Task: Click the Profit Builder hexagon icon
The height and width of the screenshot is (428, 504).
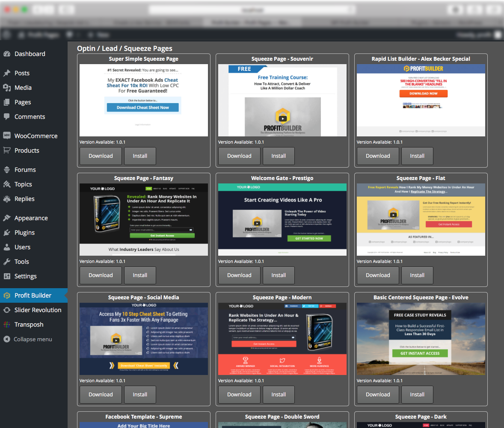Action: [7, 295]
